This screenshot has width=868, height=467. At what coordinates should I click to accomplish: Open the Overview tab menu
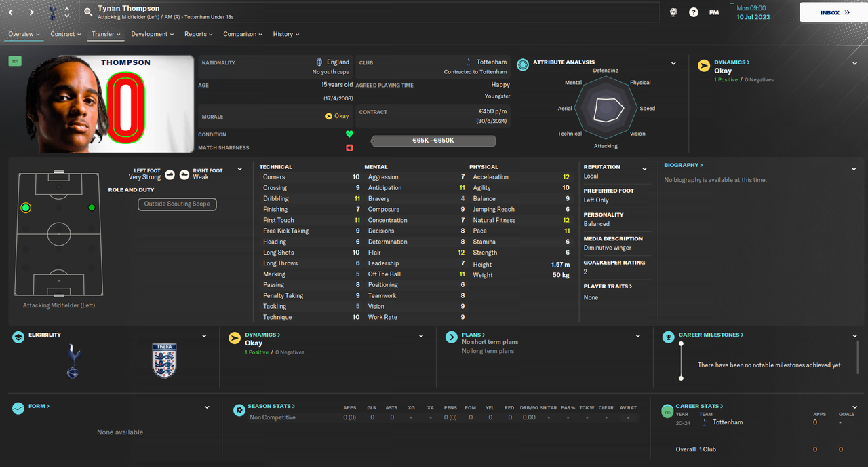(24, 34)
